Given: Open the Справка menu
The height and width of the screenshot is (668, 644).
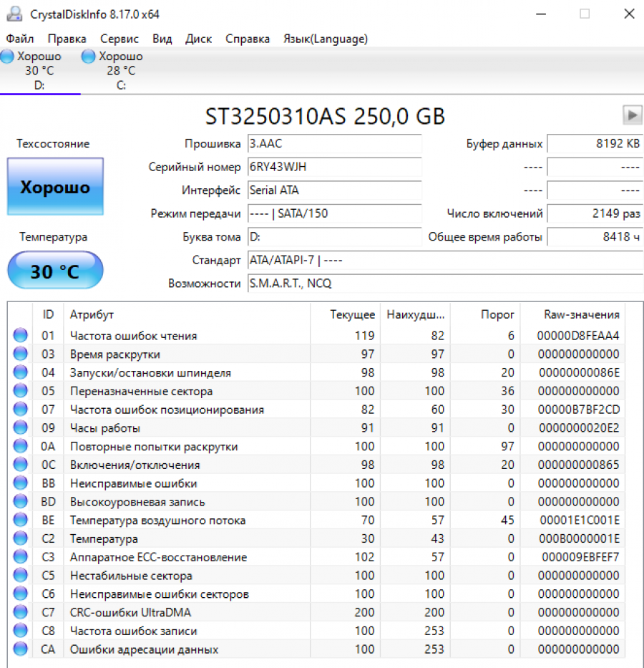Looking at the screenshot, I should 248,39.
